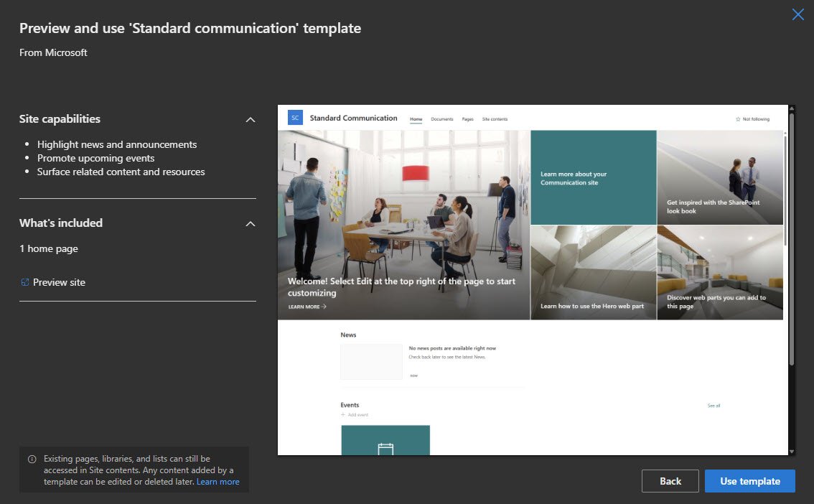Screen dimensions: 814x504
Task: Click See all in the Events section
Action: (x=713, y=406)
